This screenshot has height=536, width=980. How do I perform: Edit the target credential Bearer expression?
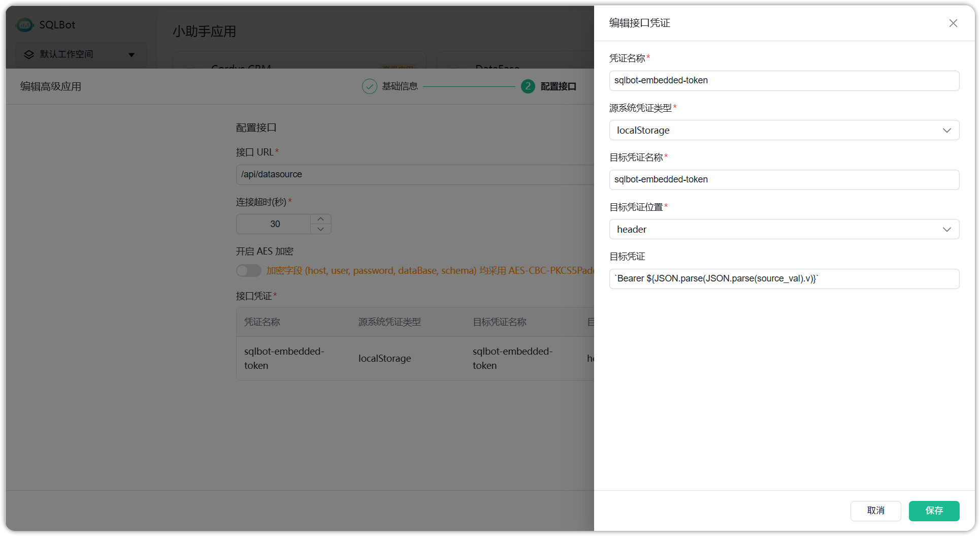click(784, 279)
